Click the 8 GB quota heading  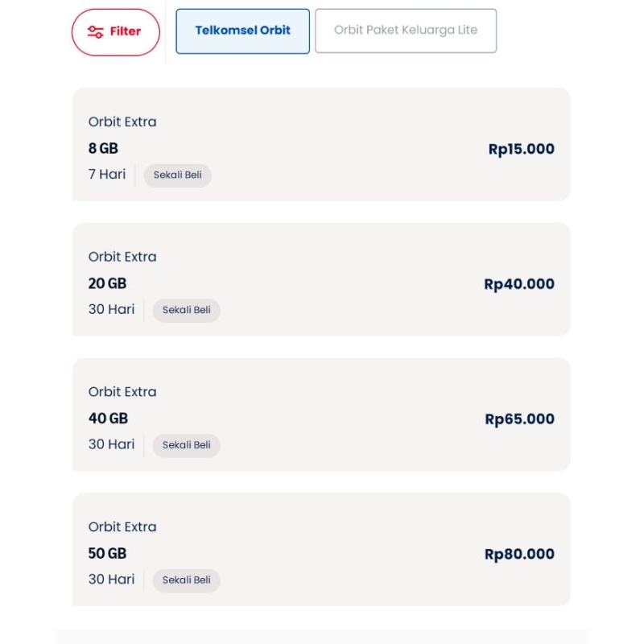[103, 148]
